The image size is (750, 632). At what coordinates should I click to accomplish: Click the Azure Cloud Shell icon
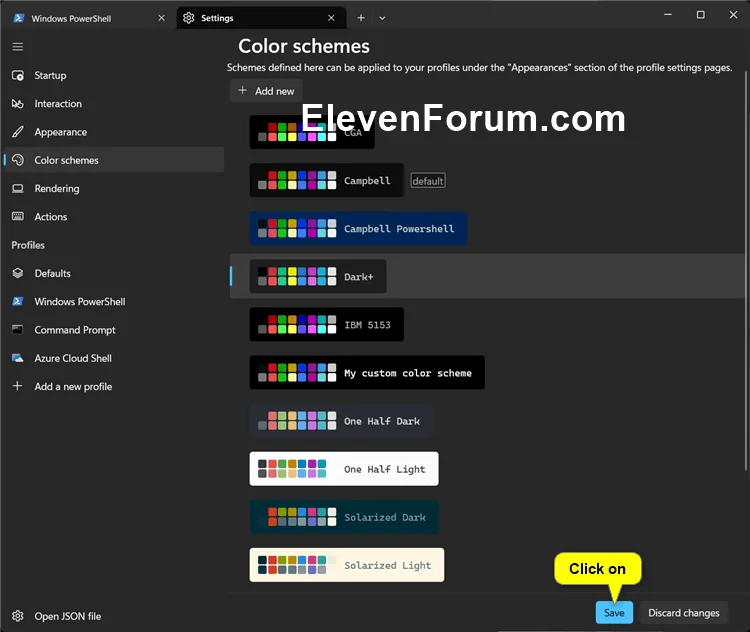click(18, 358)
